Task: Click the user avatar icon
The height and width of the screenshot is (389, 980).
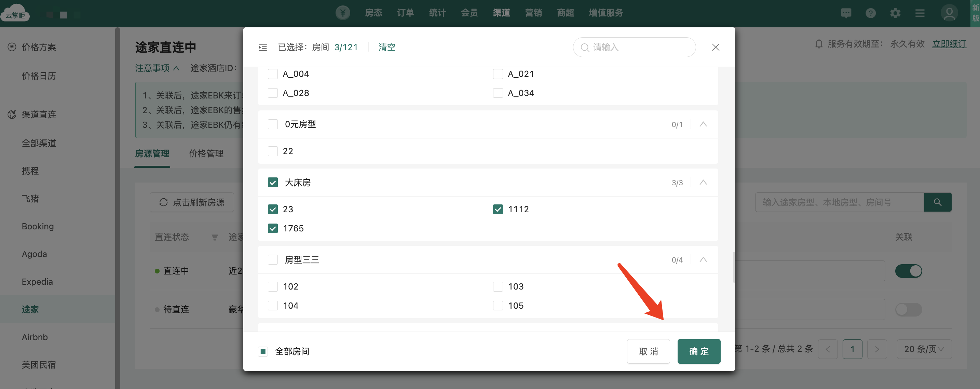Action: click(949, 13)
